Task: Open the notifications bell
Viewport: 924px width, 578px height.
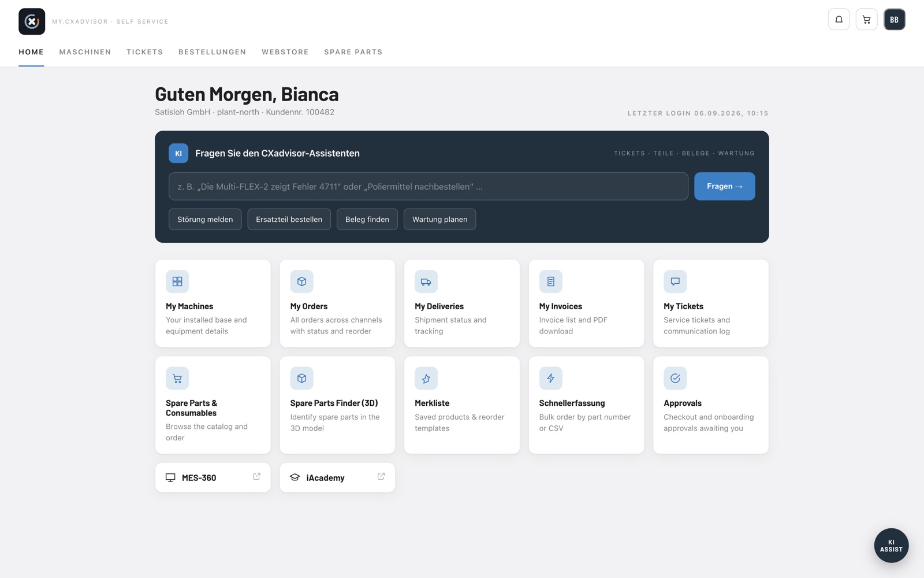Action: point(839,20)
